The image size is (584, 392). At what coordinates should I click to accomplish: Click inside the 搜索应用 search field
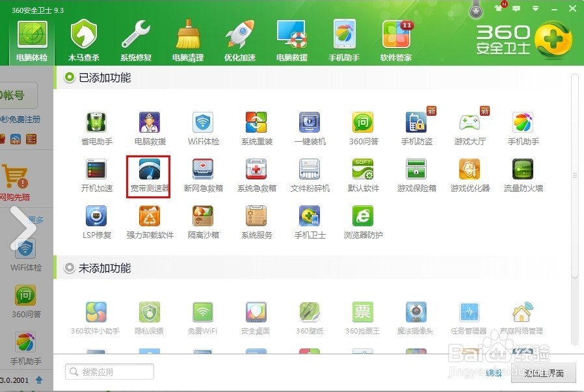pyautogui.click(x=109, y=371)
